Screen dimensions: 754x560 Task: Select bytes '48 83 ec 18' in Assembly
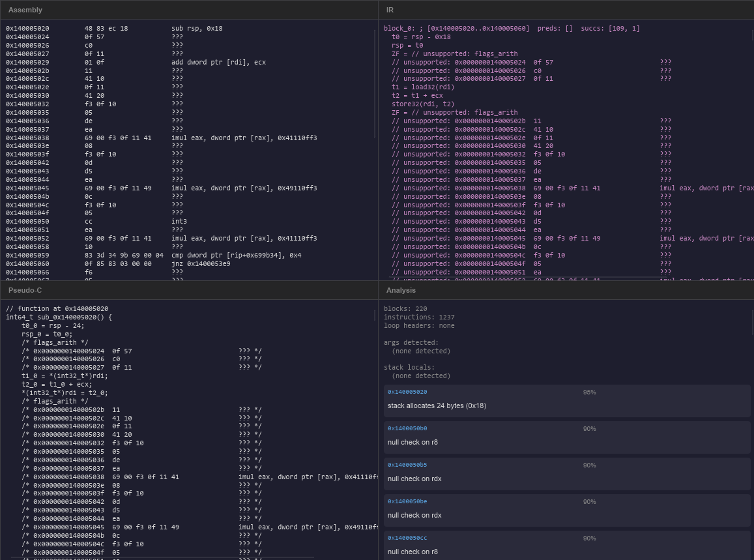click(x=106, y=29)
